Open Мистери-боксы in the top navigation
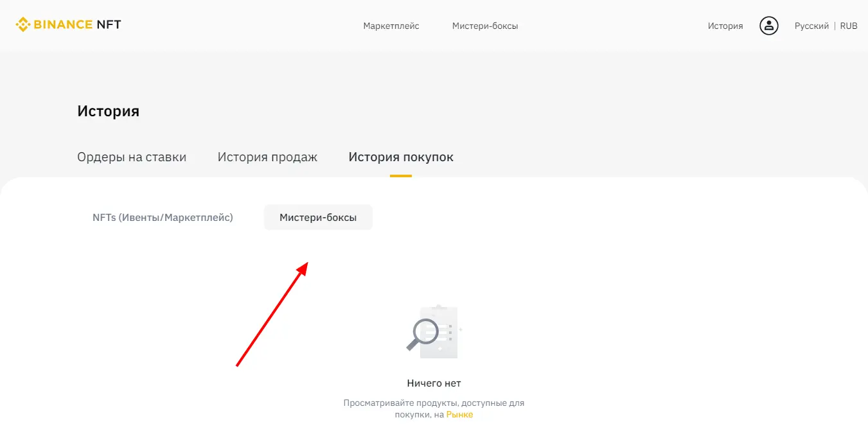 point(485,26)
